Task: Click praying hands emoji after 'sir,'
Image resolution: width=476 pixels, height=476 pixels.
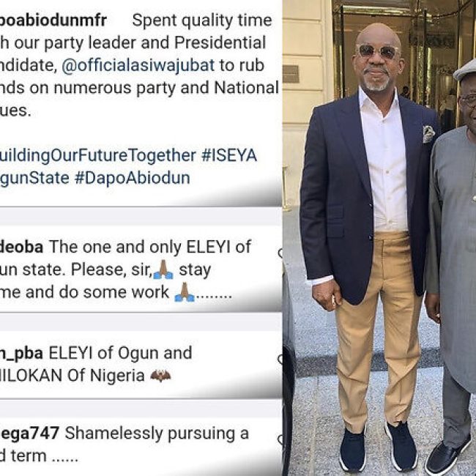Action: pyautogui.click(x=163, y=269)
